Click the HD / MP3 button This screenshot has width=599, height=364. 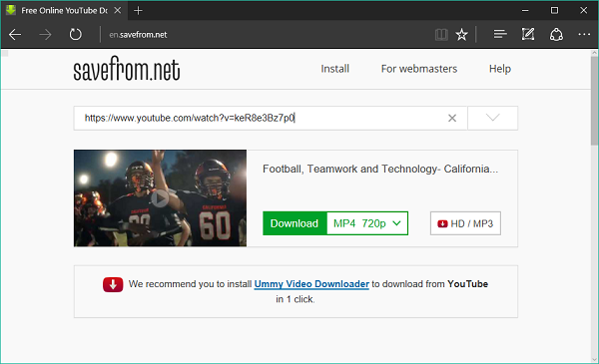click(465, 223)
